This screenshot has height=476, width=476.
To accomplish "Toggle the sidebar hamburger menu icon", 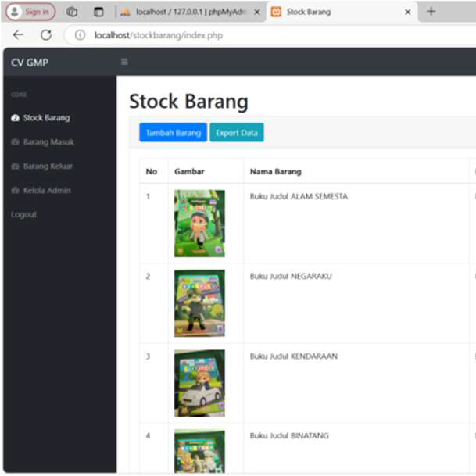I will coord(123,62).
